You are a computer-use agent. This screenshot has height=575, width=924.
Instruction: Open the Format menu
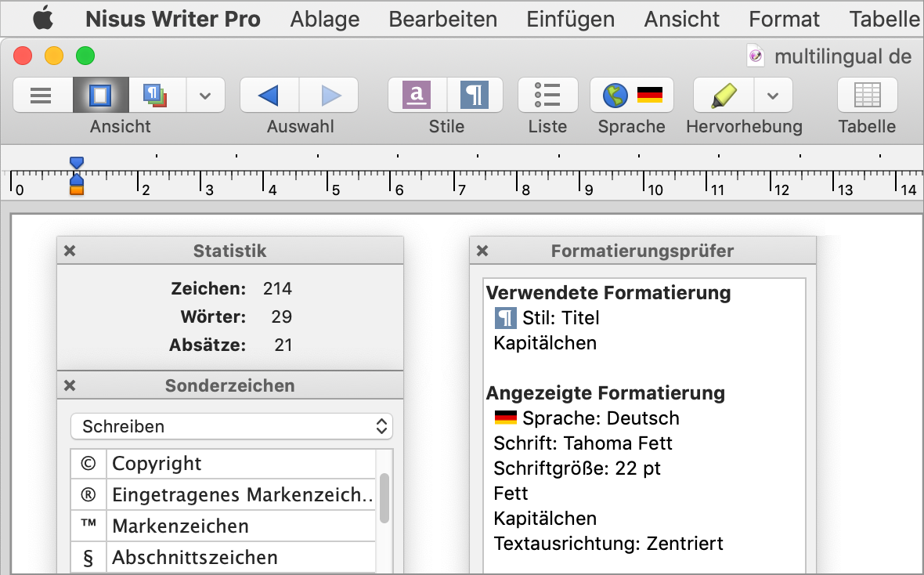point(784,19)
